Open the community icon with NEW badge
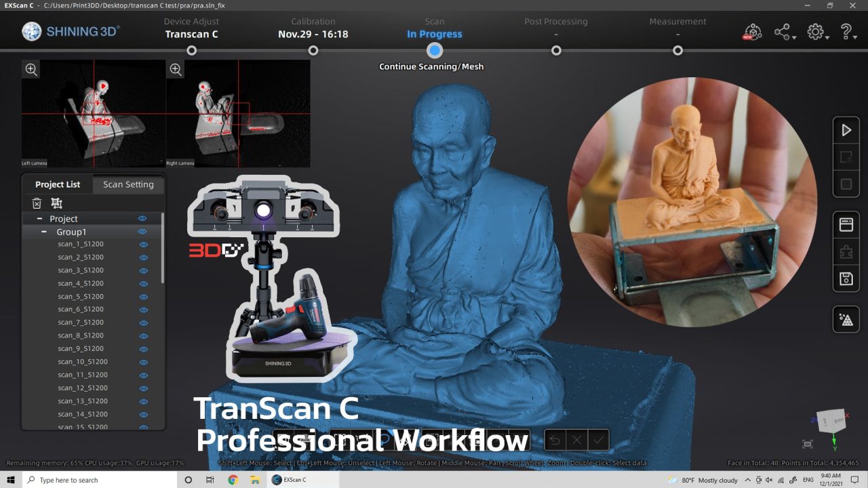 pyautogui.click(x=751, y=31)
